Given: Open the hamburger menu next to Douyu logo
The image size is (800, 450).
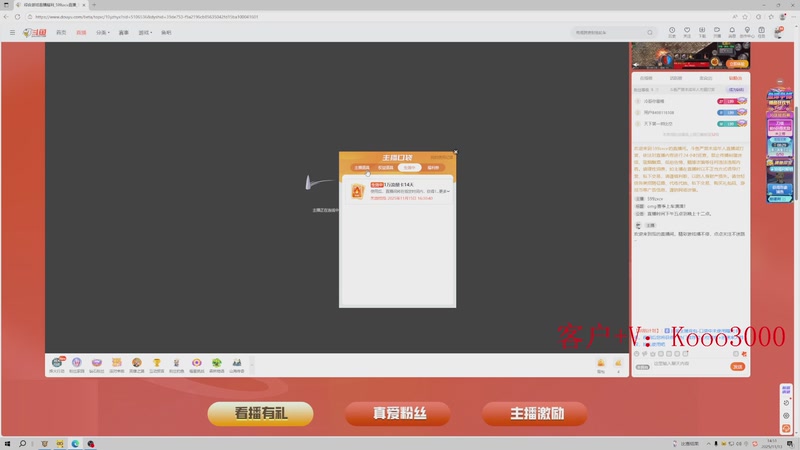Looking at the screenshot, I should (x=12, y=32).
